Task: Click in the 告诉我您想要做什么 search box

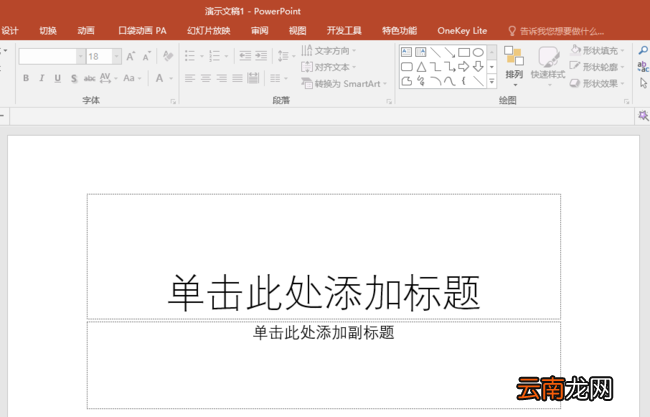Action: click(556, 31)
